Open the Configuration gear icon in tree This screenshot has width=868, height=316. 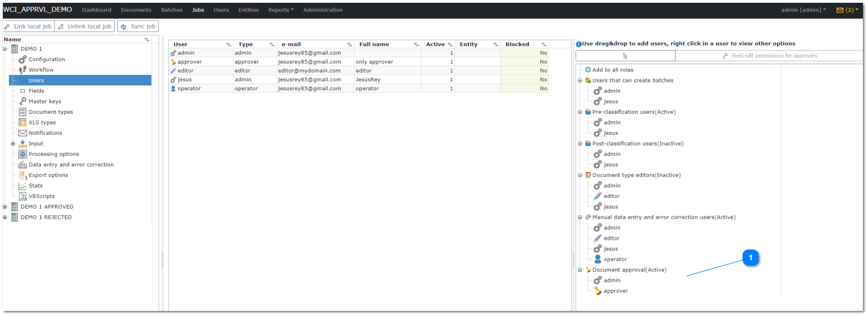pyautogui.click(x=23, y=59)
